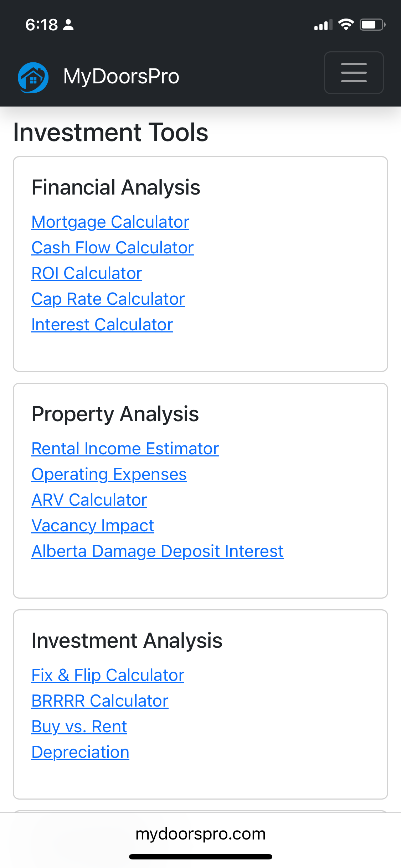Tap the Wi-Fi status icon
The width and height of the screenshot is (401, 868).
(x=346, y=25)
